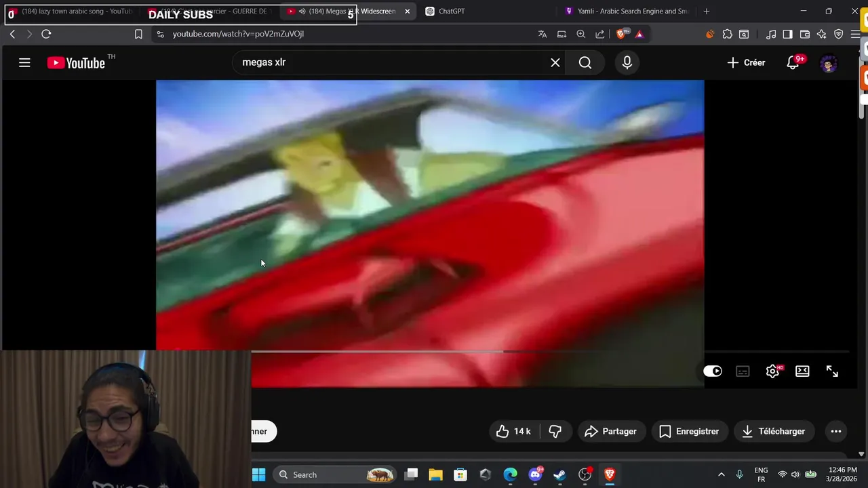Enter fullscreen video mode

(832, 371)
